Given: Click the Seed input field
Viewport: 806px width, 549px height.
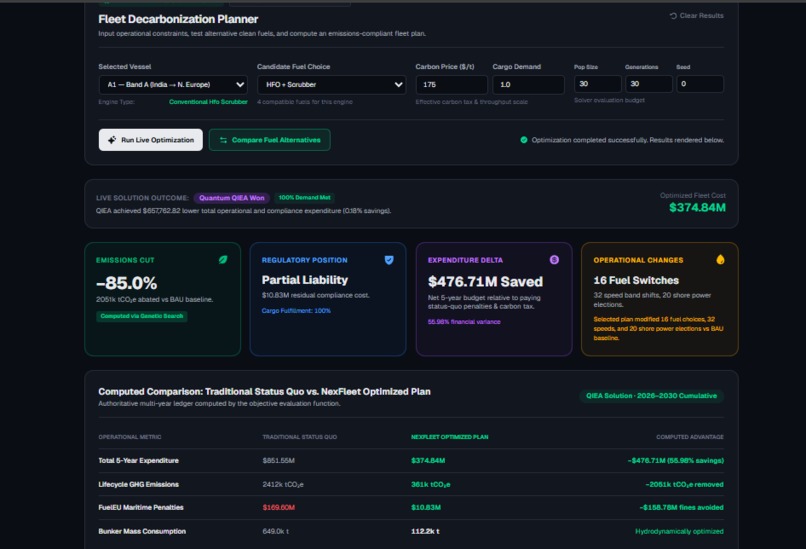Looking at the screenshot, I should coord(700,84).
